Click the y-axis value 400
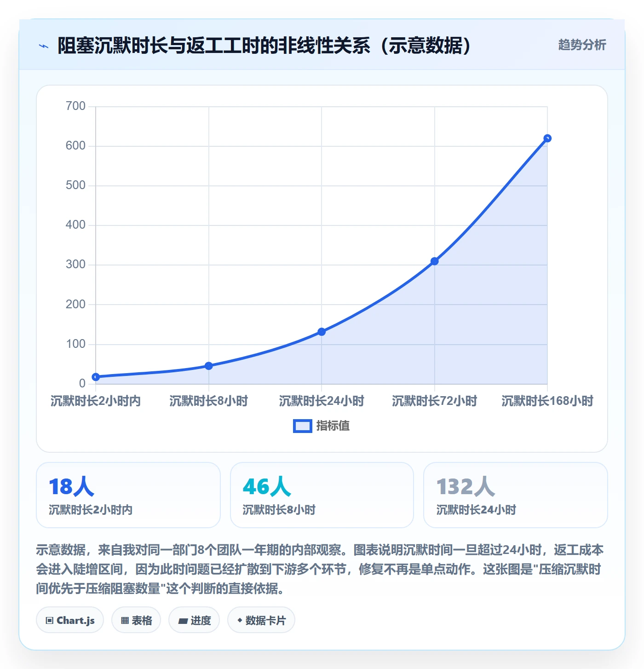The height and width of the screenshot is (669, 644). pyautogui.click(x=75, y=225)
